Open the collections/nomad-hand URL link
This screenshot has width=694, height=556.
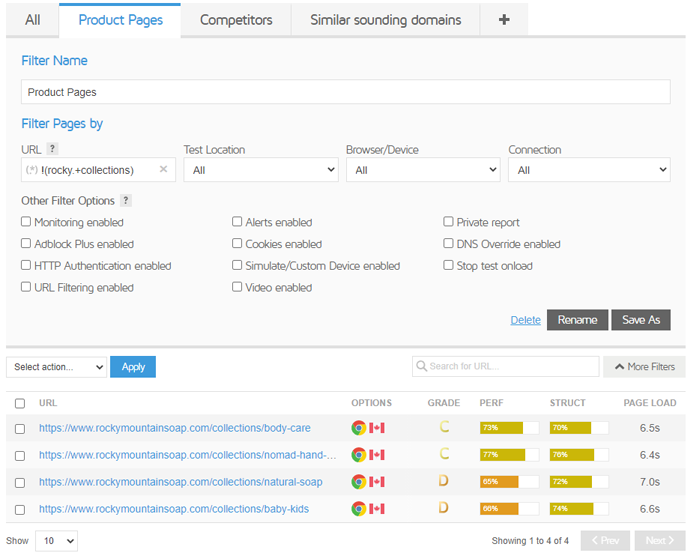pyautogui.click(x=188, y=455)
